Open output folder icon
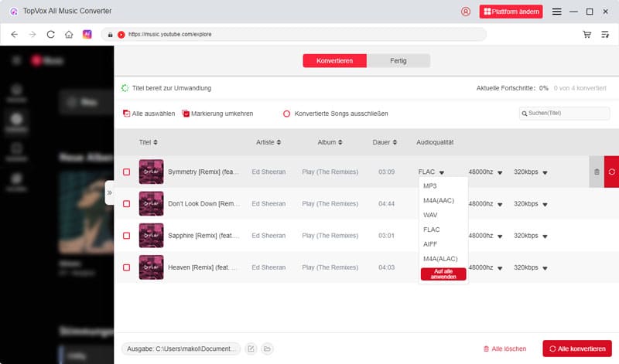 [x=267, y=349]
